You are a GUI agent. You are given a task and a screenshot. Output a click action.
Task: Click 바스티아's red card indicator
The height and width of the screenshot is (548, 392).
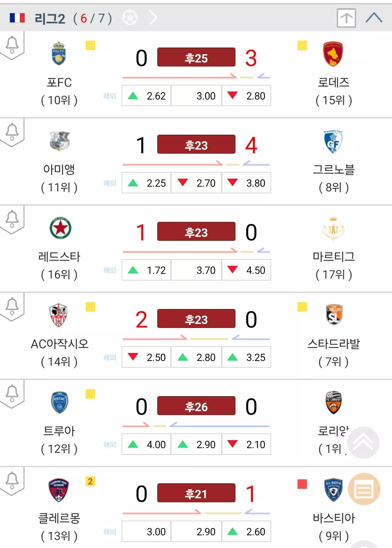302,484
